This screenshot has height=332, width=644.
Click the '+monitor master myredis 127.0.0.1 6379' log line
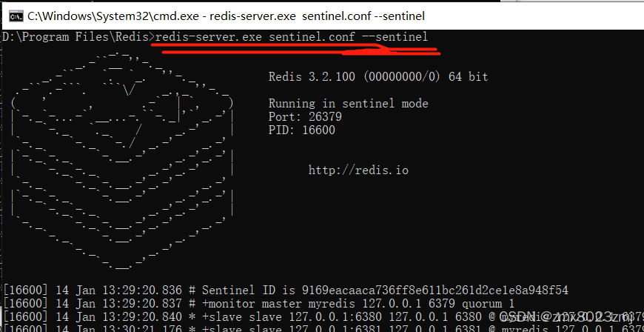pos(259,304)
